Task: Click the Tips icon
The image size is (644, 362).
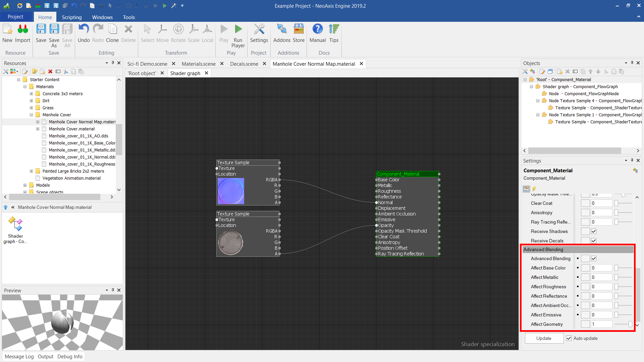Action: tap(334, 29)
